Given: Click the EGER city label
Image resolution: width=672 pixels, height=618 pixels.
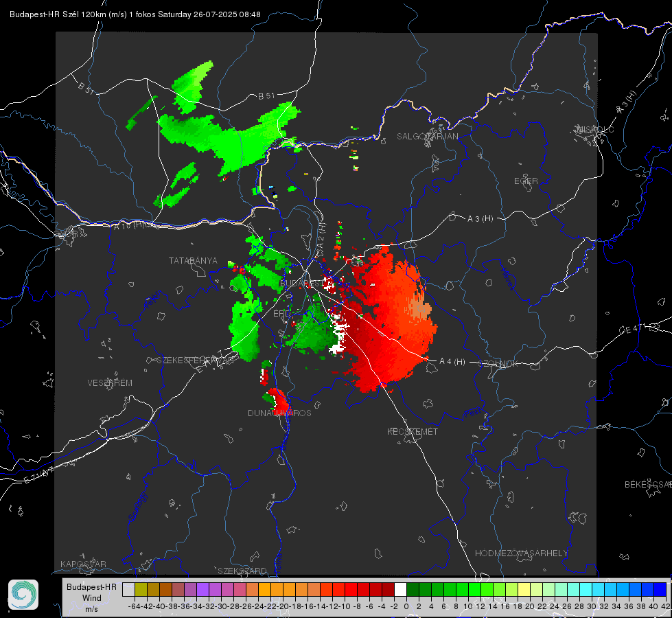Looking at the screenshot, I should (526, 181).
